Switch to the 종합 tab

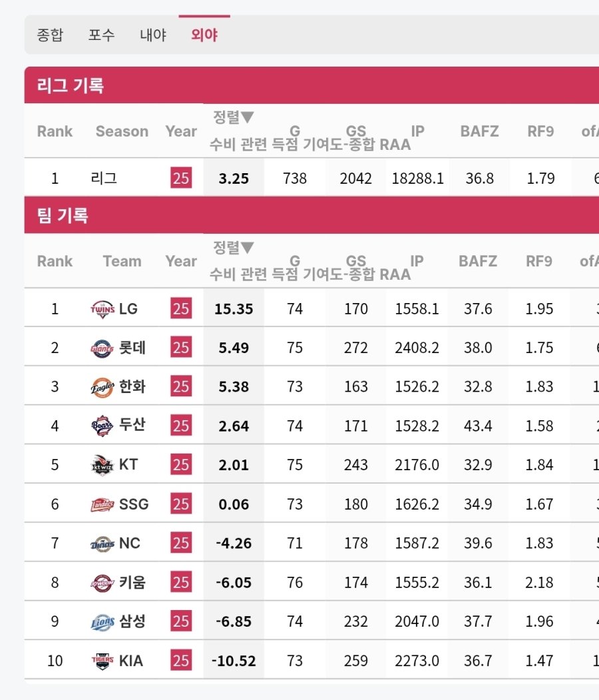pos(50,35)
